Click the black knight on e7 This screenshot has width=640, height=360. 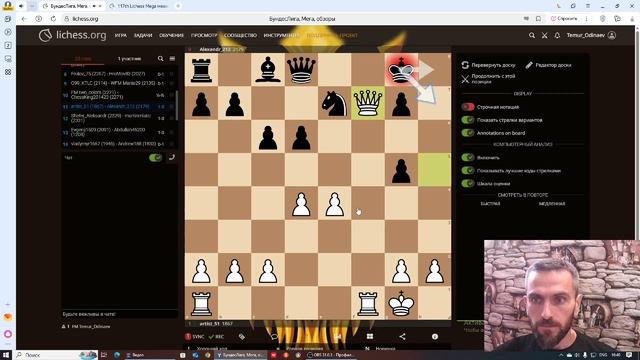pyautogui.click(x=335, y=103)
